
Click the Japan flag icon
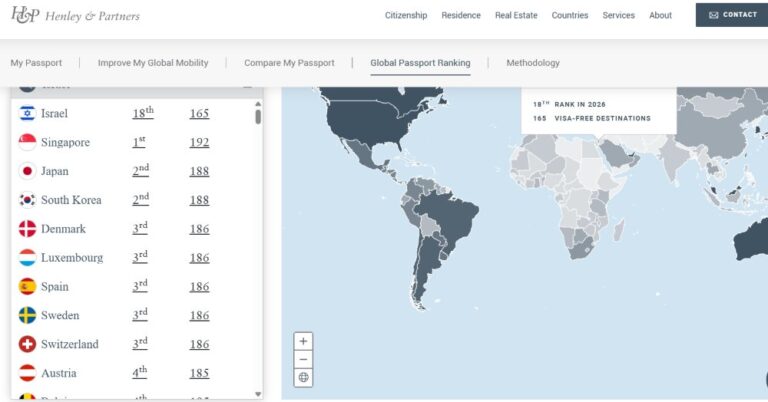pos(27,171)
